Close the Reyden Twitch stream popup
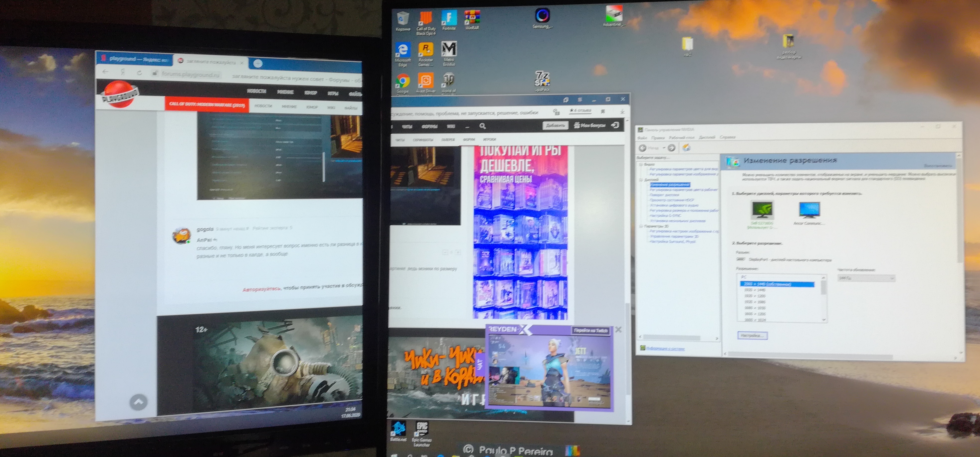The height and width of the screenshot is (457, 980). tap(619, 330)
